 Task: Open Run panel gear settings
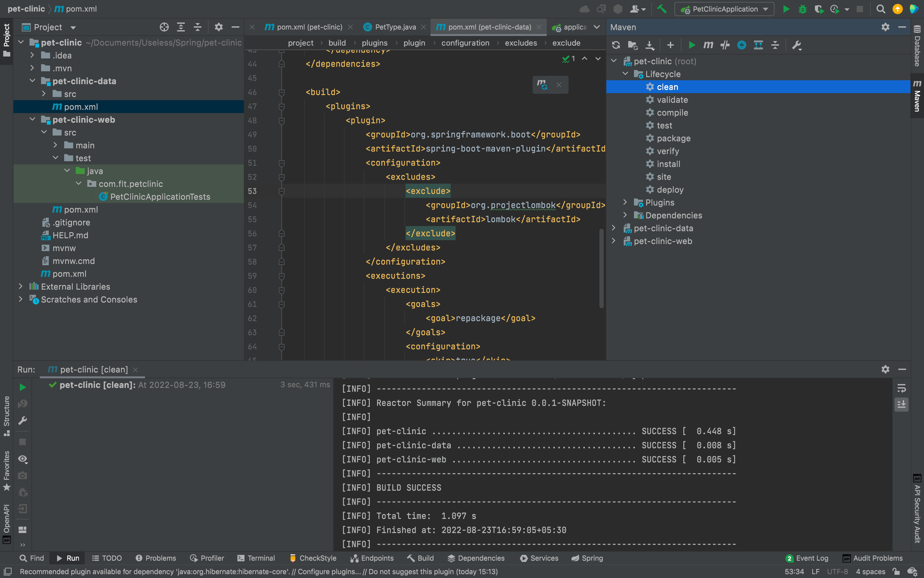[886, 369]
